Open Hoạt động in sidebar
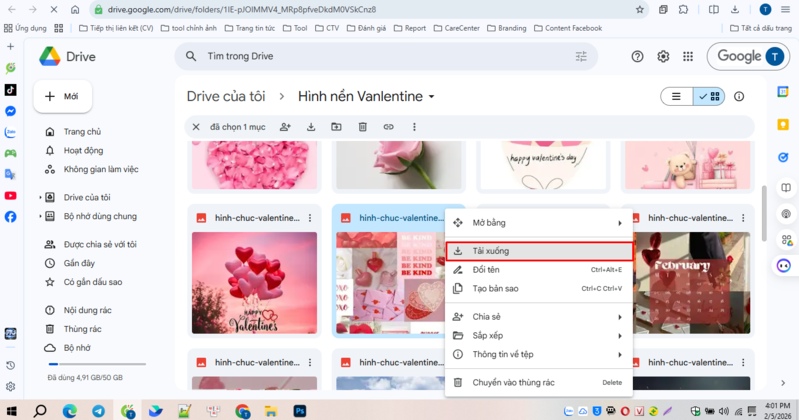This screenshot has height=420, width=799. (83, 150)
